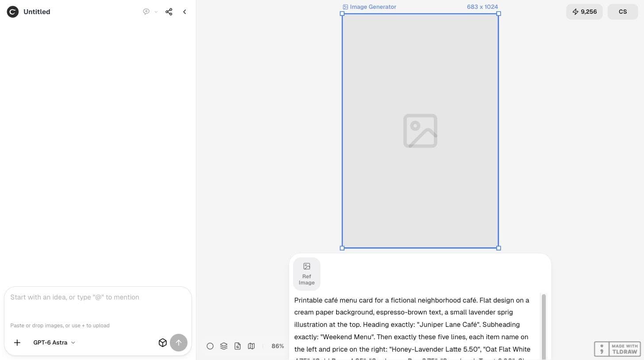Open the GPT-6 Astra model dropdown
Screen dimensions: 644x360
(x=54, y=343)
